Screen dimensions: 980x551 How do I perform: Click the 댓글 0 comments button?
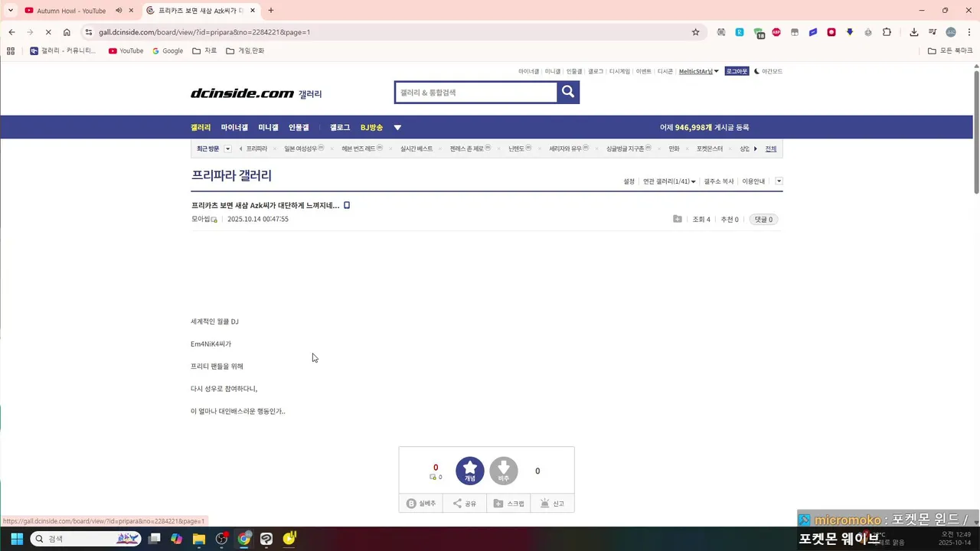(763, 220)
